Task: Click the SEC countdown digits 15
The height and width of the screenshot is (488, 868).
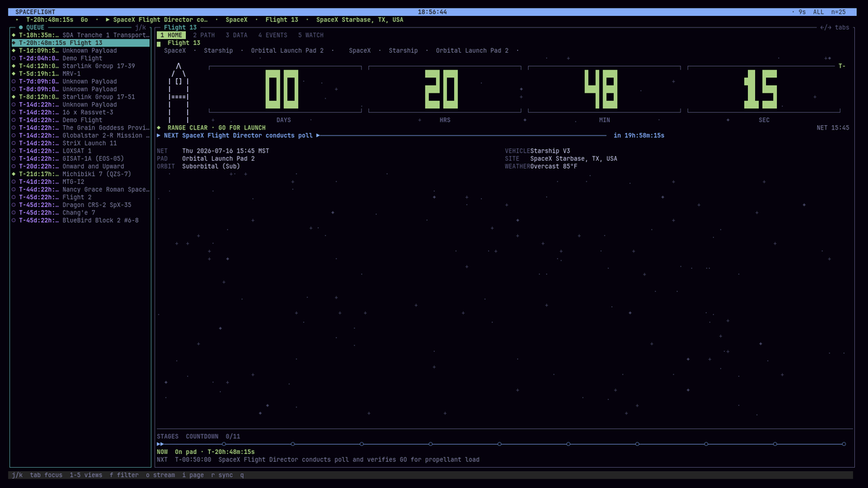Action: pos(760,89)
